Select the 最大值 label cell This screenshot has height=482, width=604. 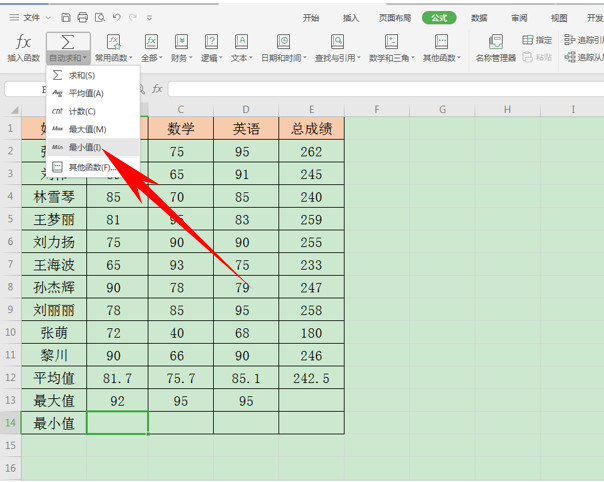54,401
